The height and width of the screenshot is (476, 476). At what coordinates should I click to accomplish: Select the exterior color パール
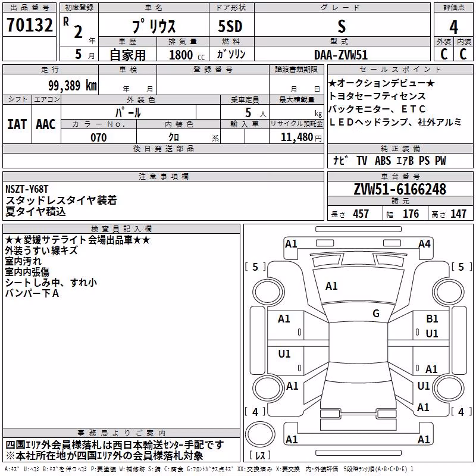(128, 112)
